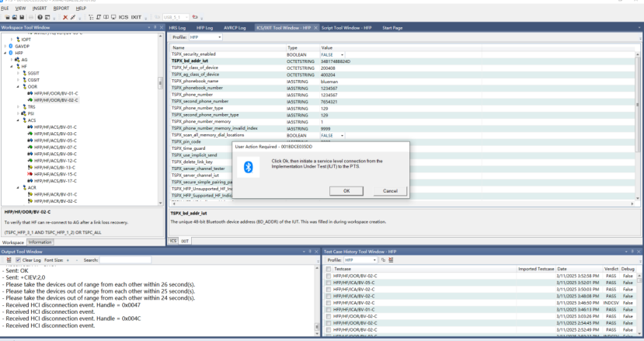Switch to the HFP Log tab

pos(204,28)
